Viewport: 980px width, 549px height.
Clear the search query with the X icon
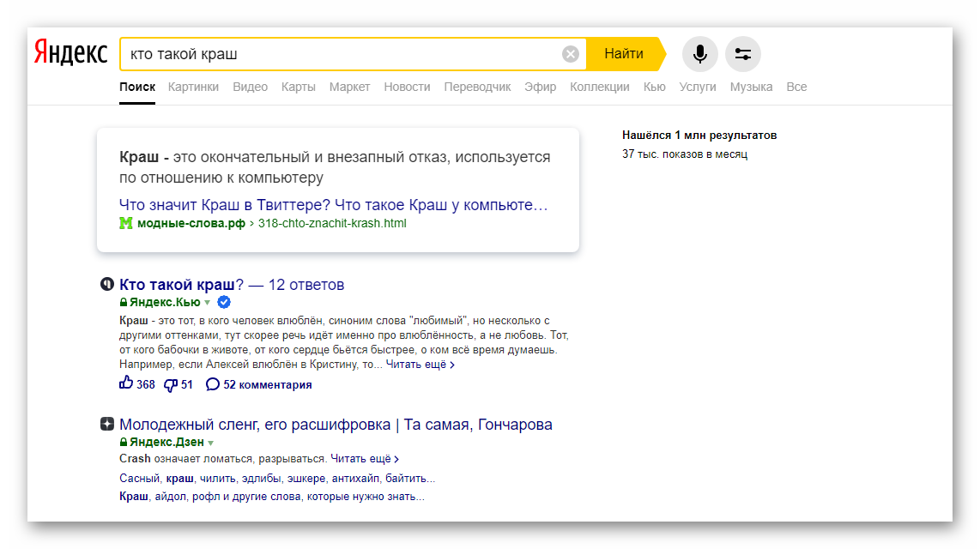pos(570,54)
